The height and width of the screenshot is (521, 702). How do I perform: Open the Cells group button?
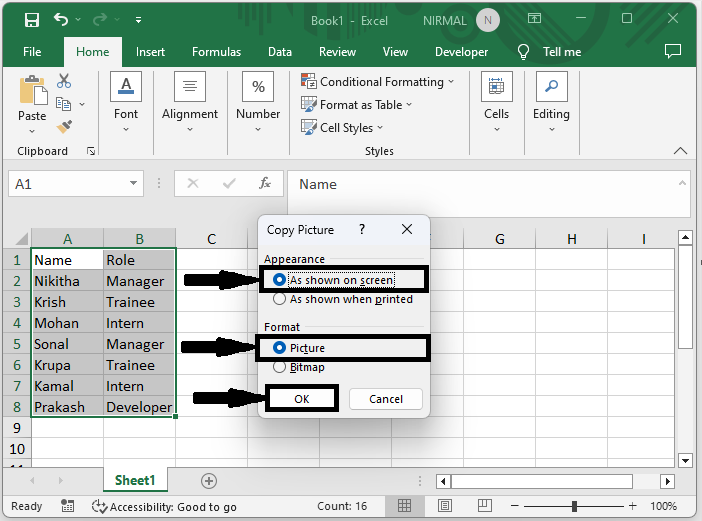coord(497,102)
